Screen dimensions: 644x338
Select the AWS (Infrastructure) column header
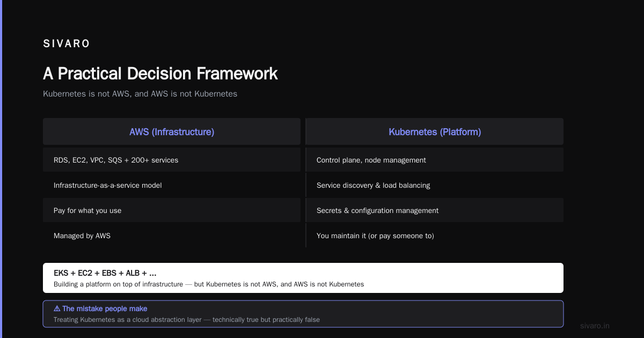[x=172, y=131]
